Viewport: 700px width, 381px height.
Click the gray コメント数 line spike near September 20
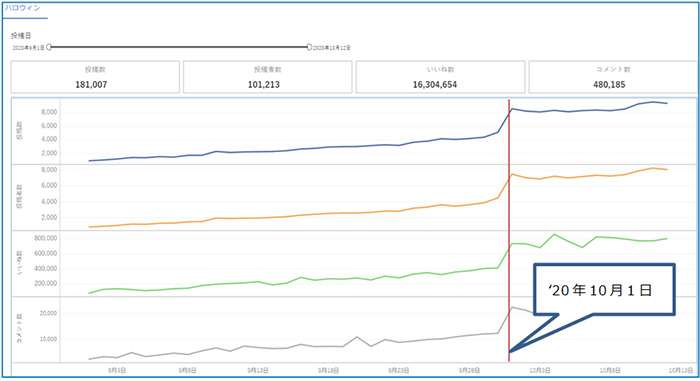[357, 337]
